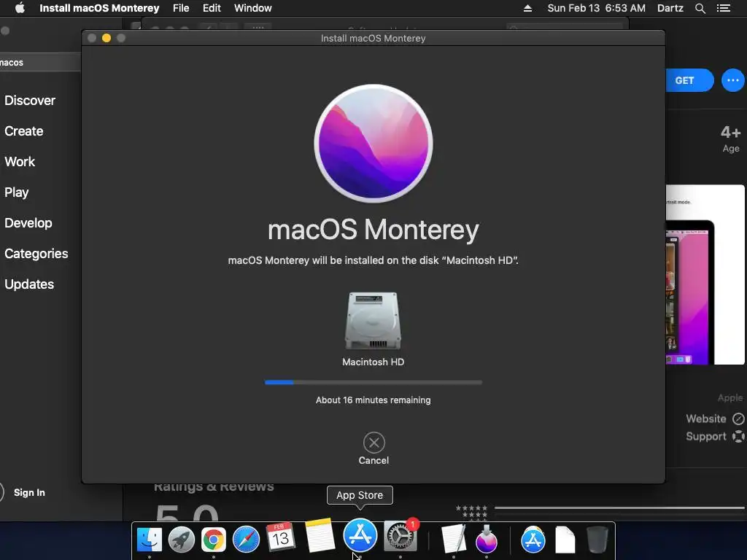Open TextEdit from the Dock
This screenshot has width=747, height=560.
[x=453, y=539]
